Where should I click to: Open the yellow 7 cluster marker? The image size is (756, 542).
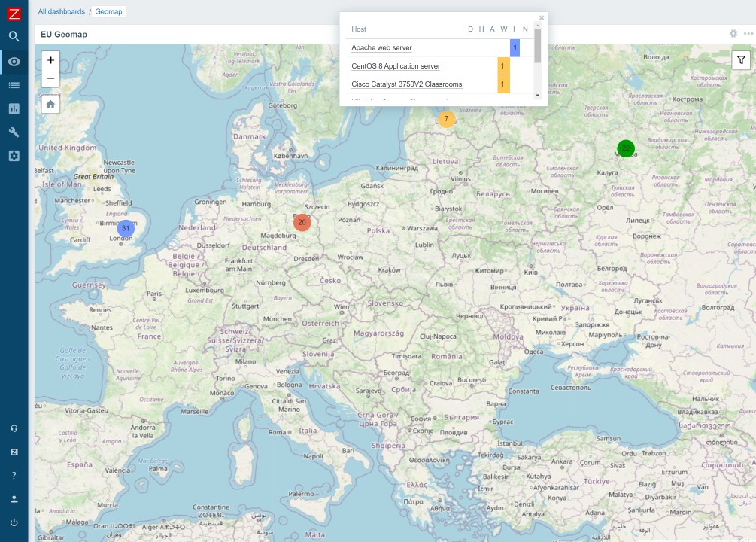click(x=447, y=119)
